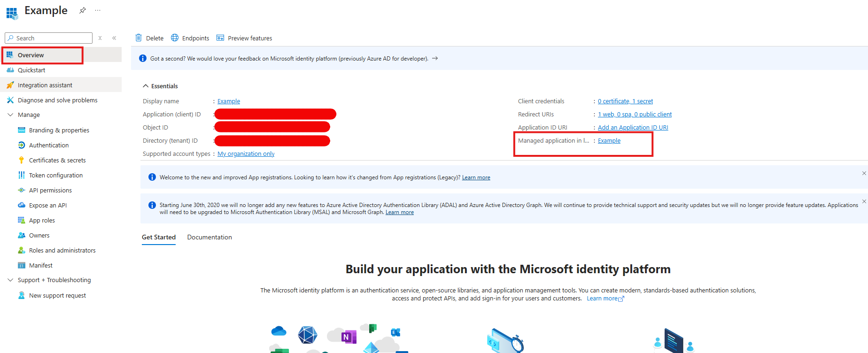Image resolution: width=868 pixels, height=353 pixels.
Task: Open Branding & properties
Action: pos(59,130)
